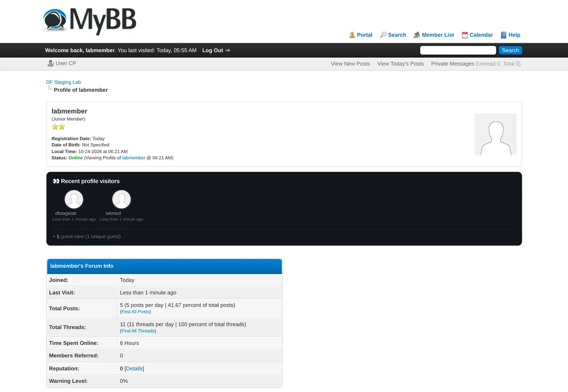The width and height of the screenshot is (568, 392).
Task: Open Private Messages inbox link
Action: [453, 64]
